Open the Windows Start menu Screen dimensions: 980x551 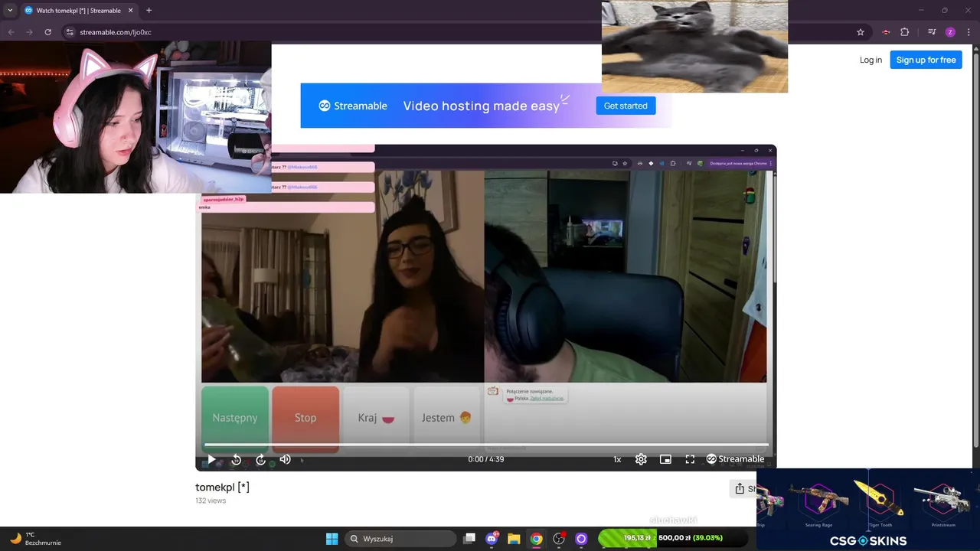point(332,539)
